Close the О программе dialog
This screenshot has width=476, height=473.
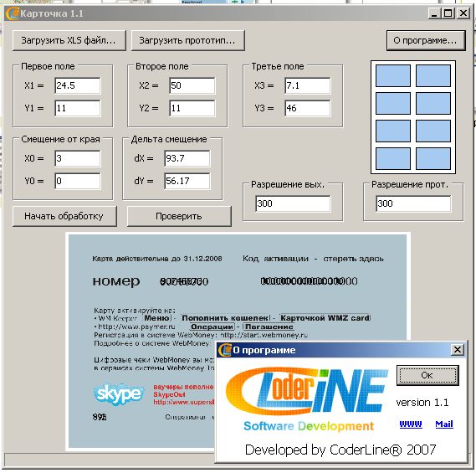point(458,350)
